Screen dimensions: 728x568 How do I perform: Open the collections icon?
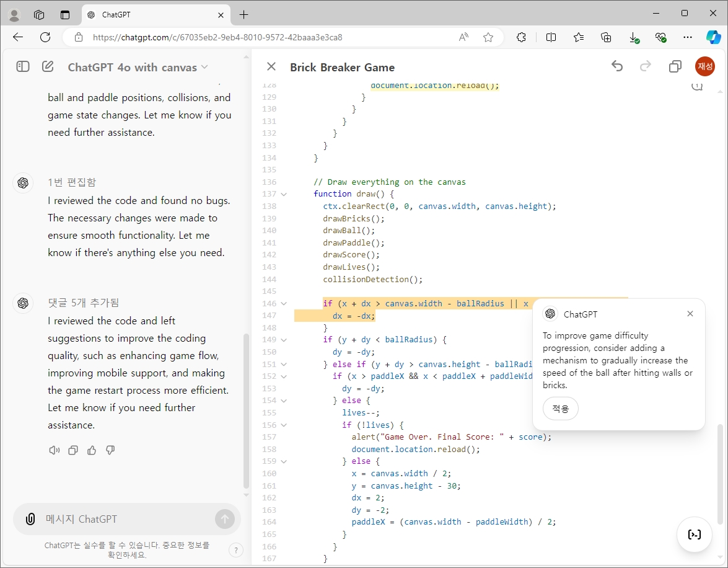[x=606, y=37]
